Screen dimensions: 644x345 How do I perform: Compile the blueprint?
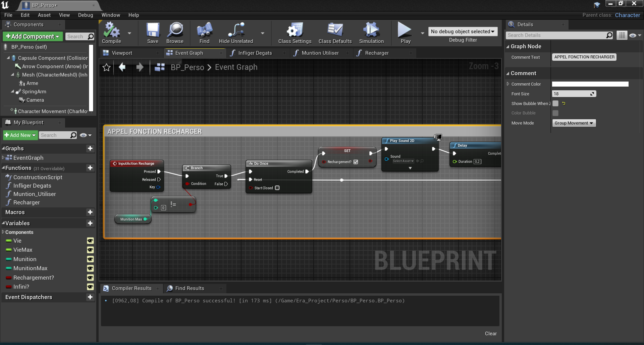111,33
